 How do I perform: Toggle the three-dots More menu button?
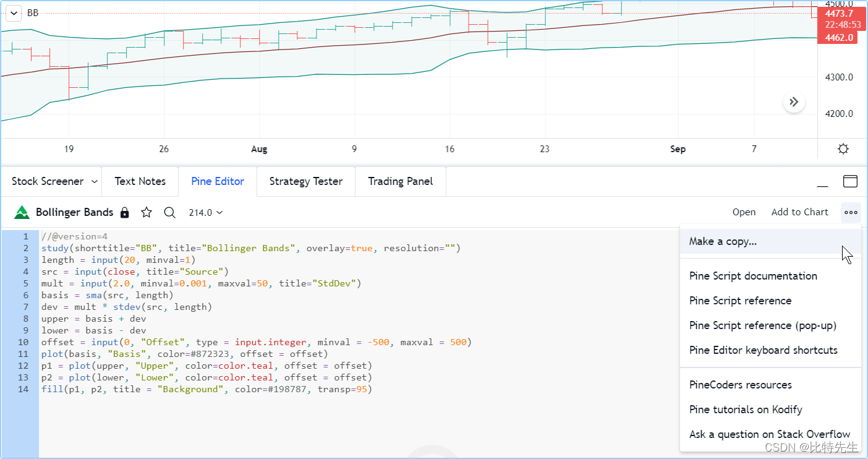click(x=851, y=212)
